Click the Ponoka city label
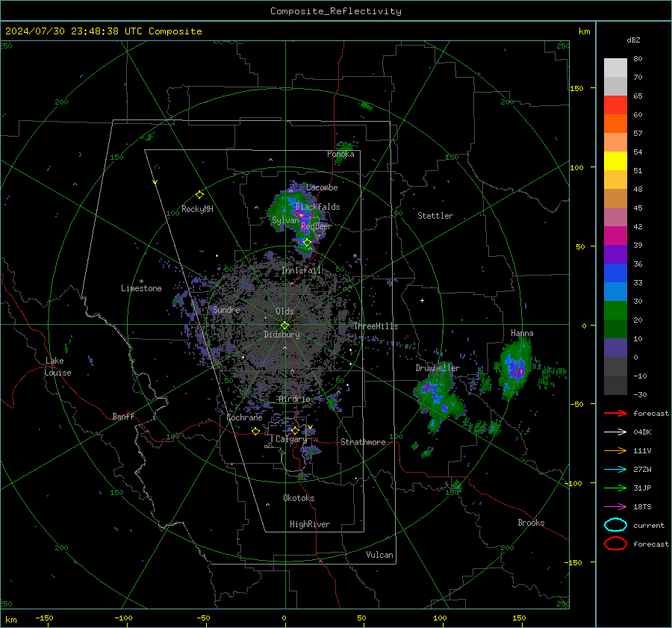 (x=340, y=154)
